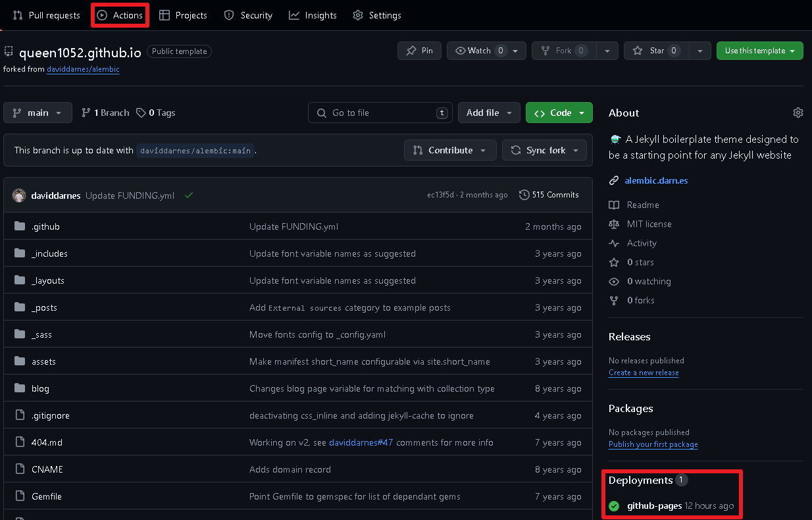Star the queen1052.github.io repository
This screenshot has width=812, height=520.
(x=657, y=51)
